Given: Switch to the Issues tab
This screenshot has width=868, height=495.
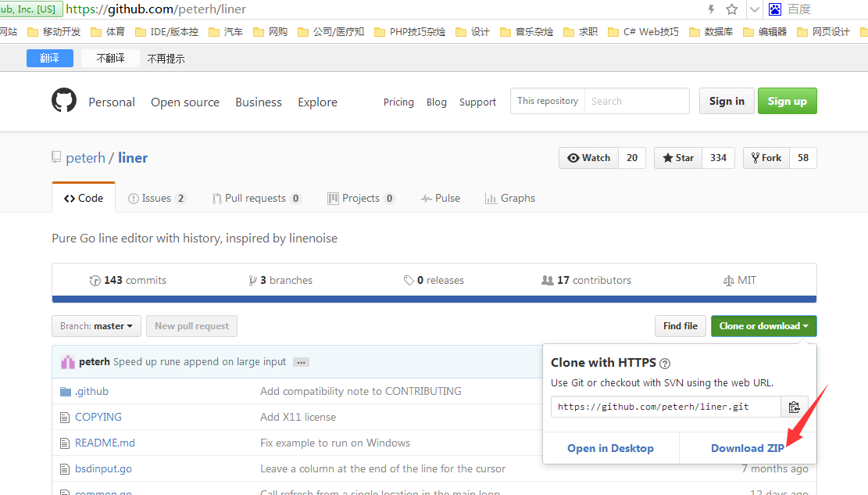Looking at the screenshot, I should 157,199.
